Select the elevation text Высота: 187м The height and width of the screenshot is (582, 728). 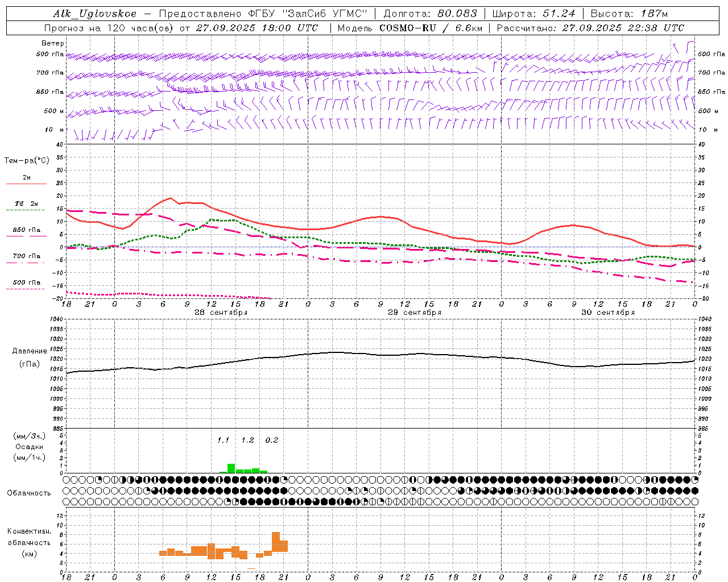[x=629, y=14]
